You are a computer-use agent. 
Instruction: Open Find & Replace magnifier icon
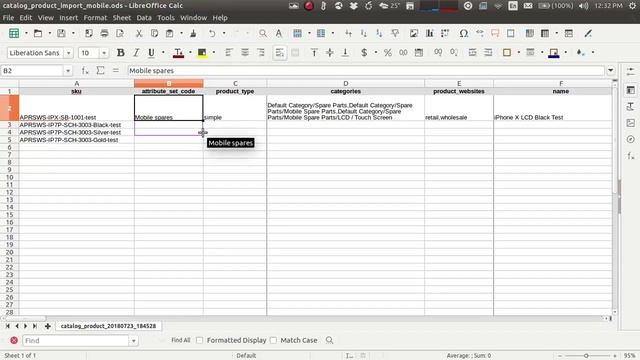click(x=263, y=33)
